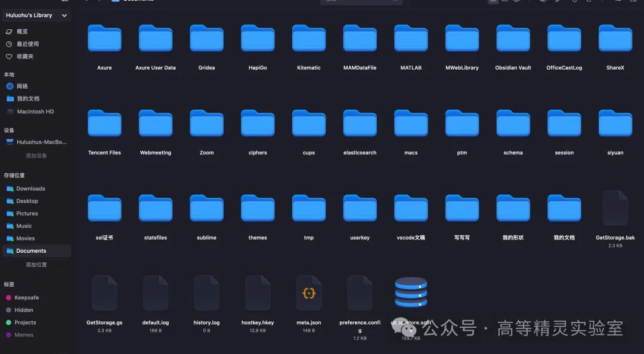Select the cups folder
The height and width of the screenshot is (354, 644).
[309, 123]
